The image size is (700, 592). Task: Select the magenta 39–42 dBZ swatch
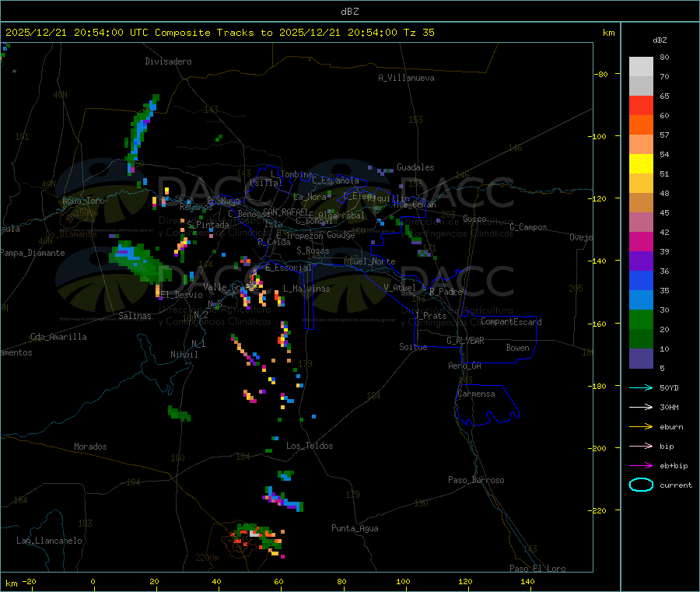[641, 241]
